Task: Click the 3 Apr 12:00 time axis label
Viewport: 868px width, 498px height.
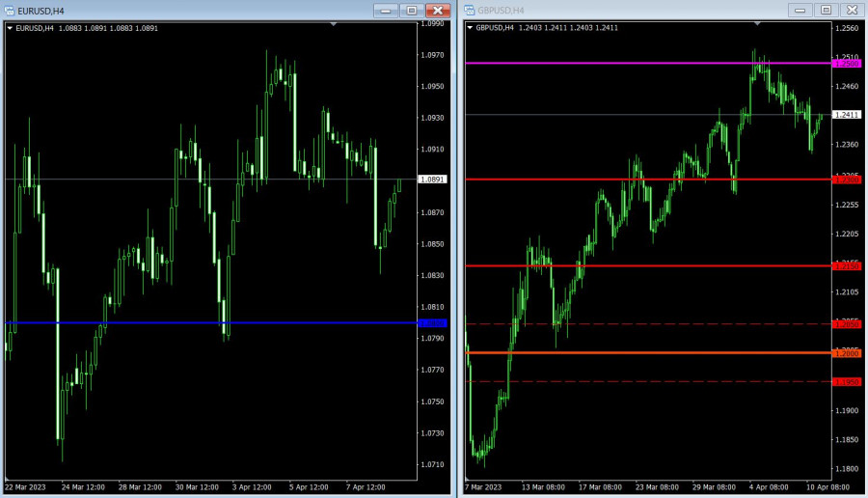Action: click(251, 487)
